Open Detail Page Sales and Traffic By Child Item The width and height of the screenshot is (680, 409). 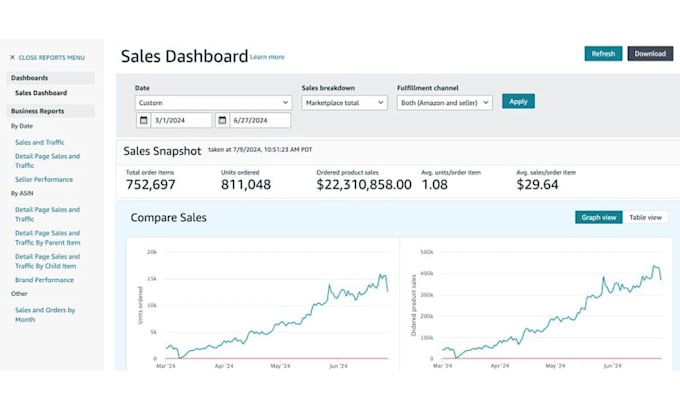[47, 261]
